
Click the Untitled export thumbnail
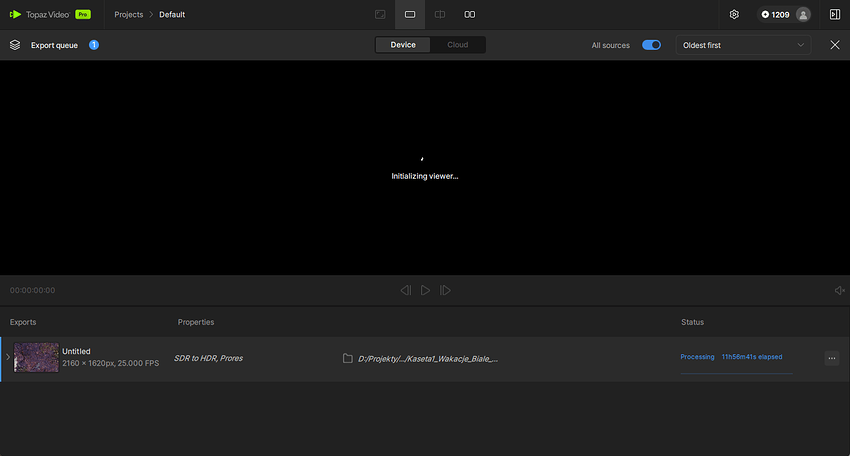(36, 357)
